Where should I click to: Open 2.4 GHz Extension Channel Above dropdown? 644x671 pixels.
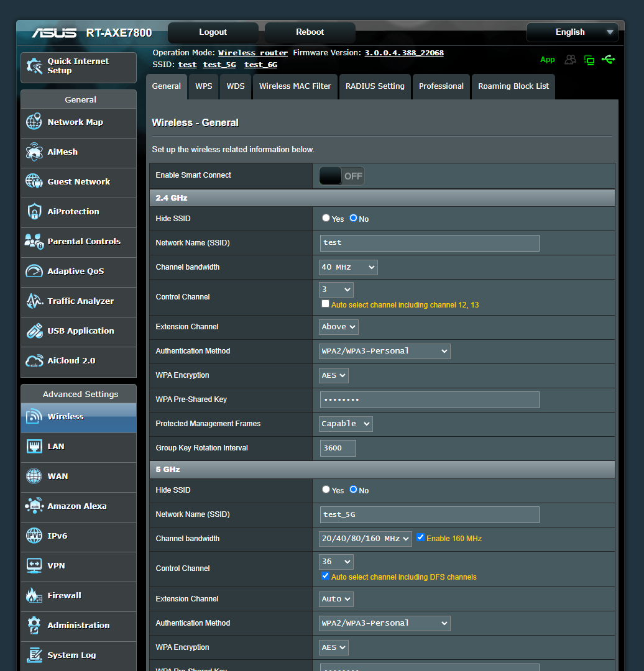(339, 327)
